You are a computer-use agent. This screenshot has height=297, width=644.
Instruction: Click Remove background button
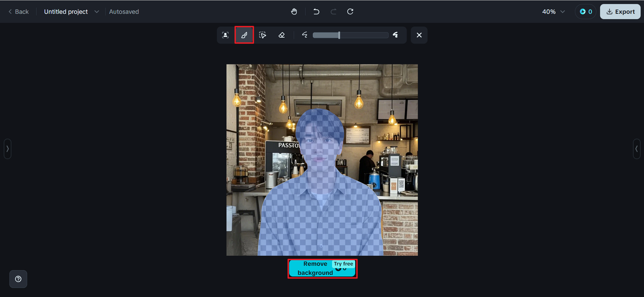[323, 268]
